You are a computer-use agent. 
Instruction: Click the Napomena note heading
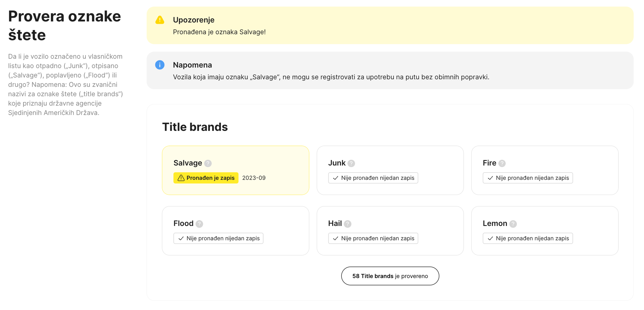192,65
